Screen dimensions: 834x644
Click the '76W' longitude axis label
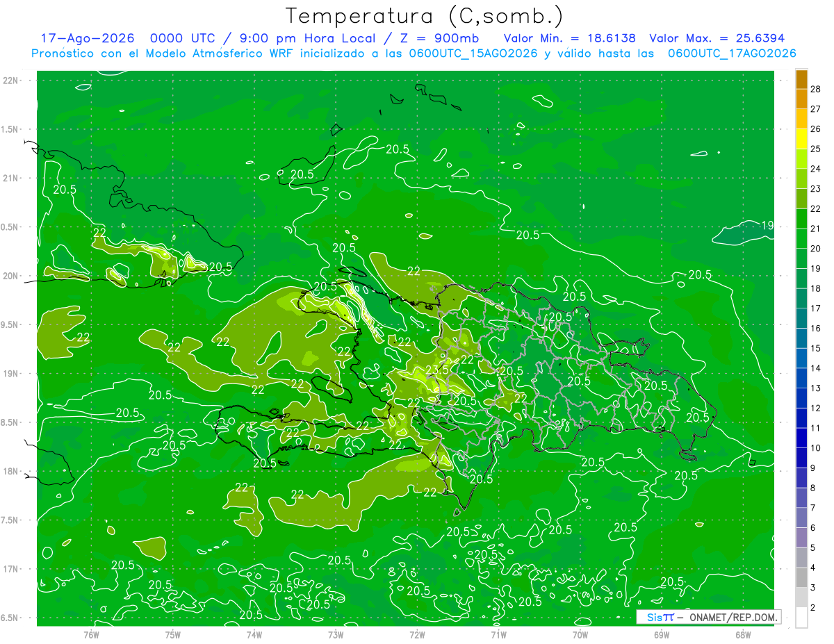click(90, 634)
